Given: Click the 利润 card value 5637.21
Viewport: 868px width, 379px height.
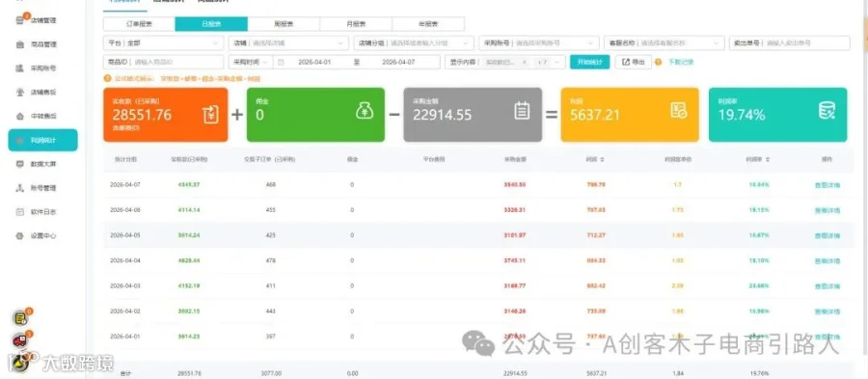Looking at the screenshot, I should click(594, 115).
